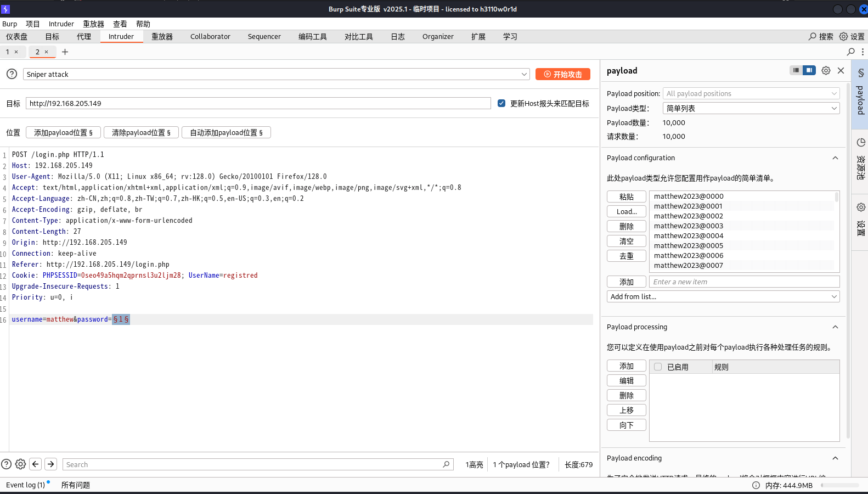868x494 pixels.
Task: Click the orange Start attack button
Action: tap(562, 74)
